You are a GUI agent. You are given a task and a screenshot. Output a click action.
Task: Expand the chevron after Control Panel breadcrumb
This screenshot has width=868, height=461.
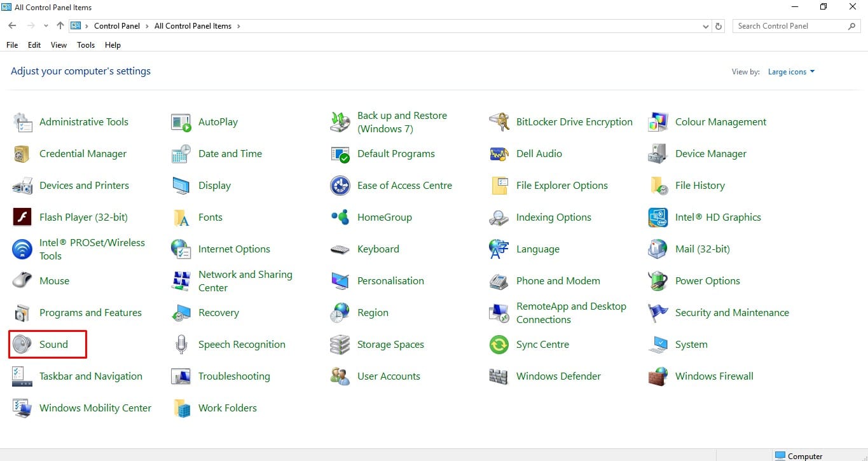[147, 26]
